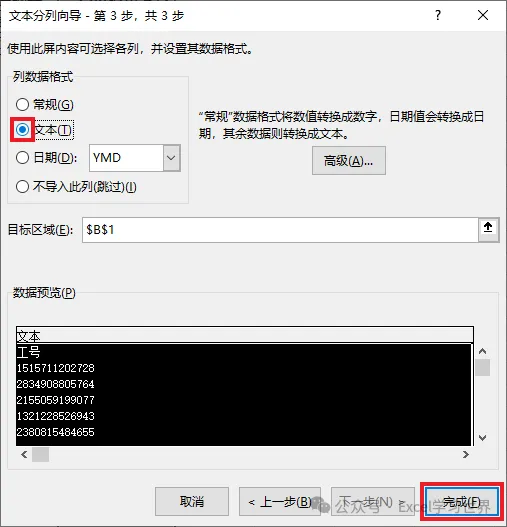Click preview scroll up arrow
The width and height of the screenshot is (507, 527).
482,351
